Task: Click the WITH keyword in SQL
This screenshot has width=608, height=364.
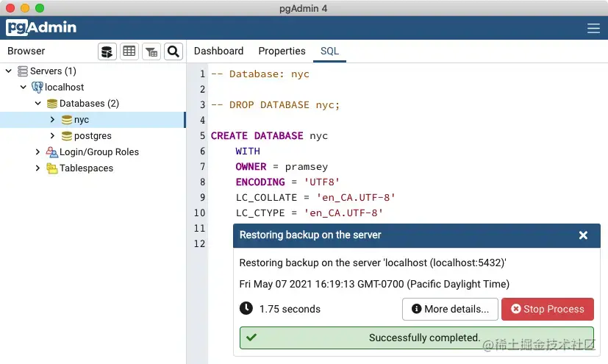Action: (x=248, y=151)
